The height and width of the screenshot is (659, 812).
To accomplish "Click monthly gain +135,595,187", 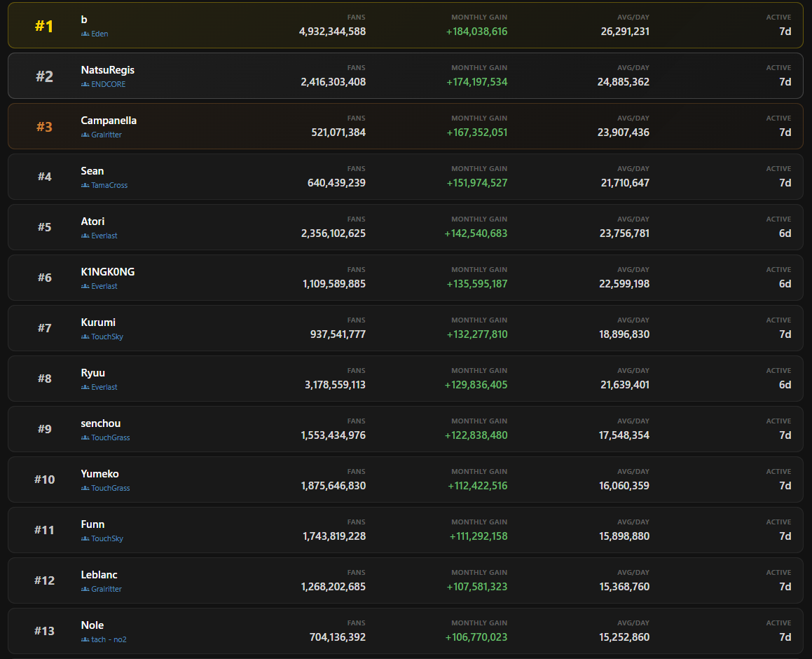I will point(477,284).
